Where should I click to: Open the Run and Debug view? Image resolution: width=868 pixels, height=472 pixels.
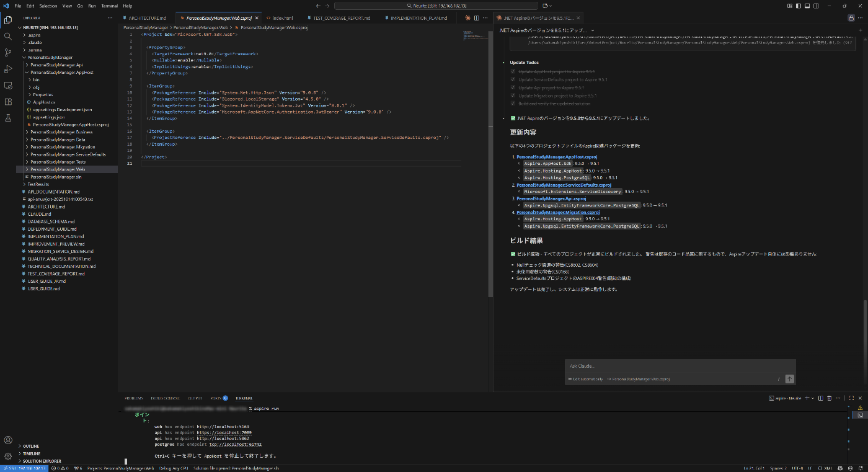point(8,69)
